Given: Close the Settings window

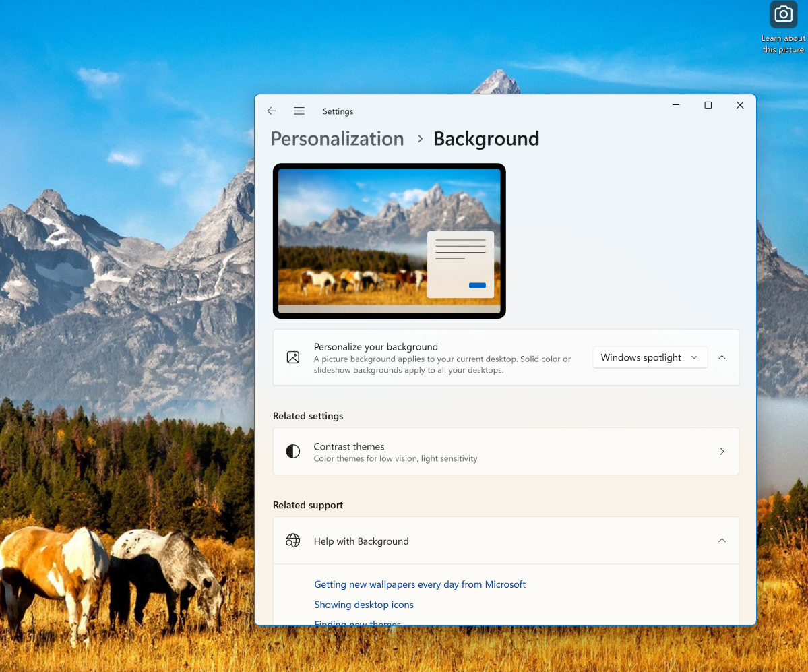Looking at the screenshot, I should pos(740,105).
